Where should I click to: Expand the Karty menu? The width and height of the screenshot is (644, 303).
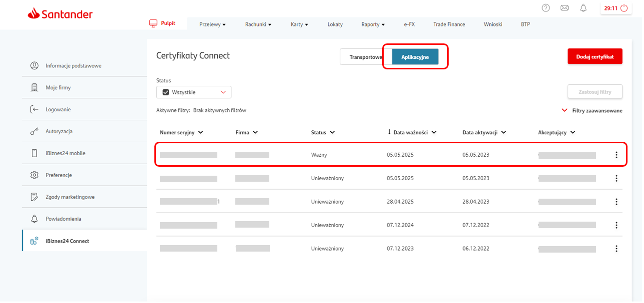tap(300, 24)
